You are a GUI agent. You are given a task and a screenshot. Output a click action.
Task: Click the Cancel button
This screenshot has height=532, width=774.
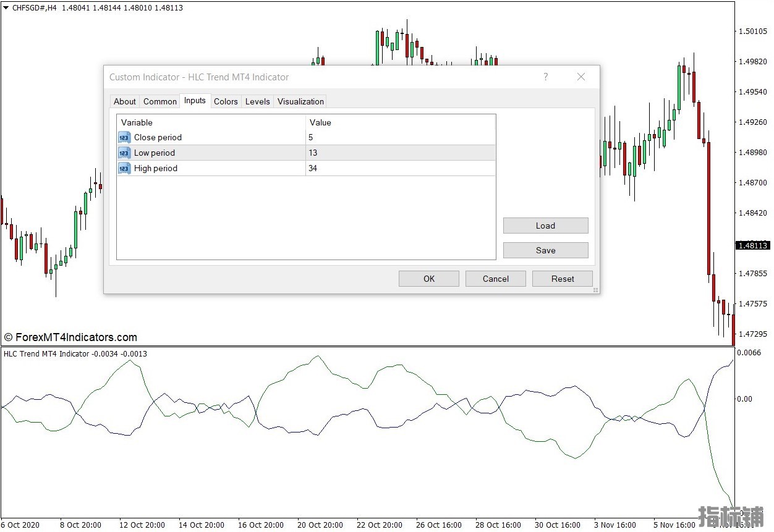pyautogui.click(x=496, y=279)
